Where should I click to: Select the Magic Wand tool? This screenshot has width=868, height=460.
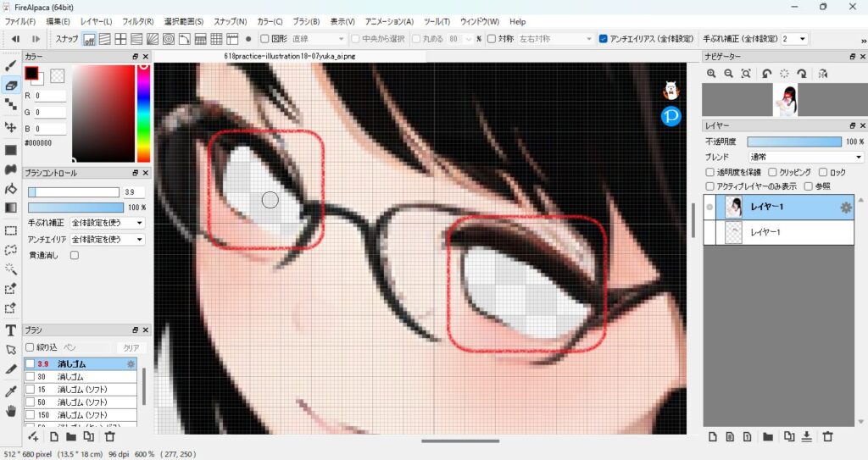pos(10,269)
